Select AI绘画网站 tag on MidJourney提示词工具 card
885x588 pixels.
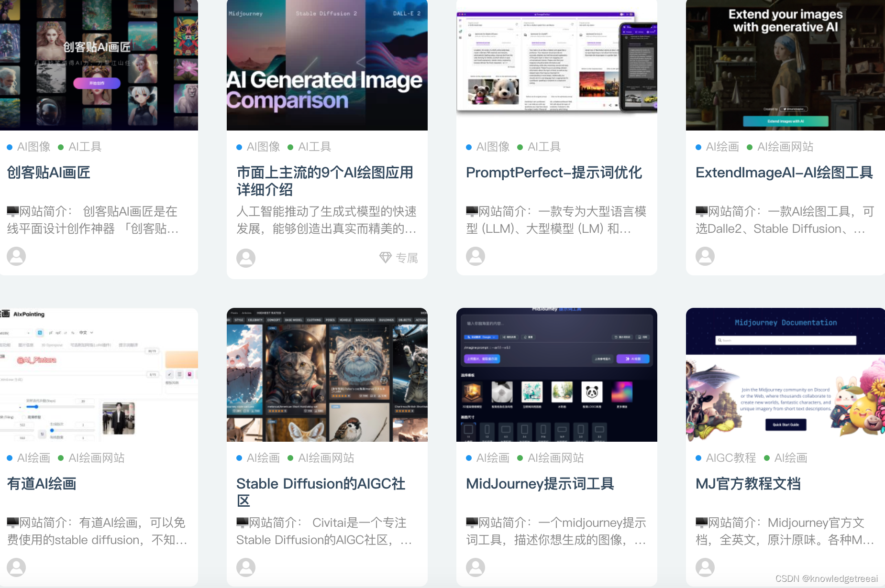[556, 458]
